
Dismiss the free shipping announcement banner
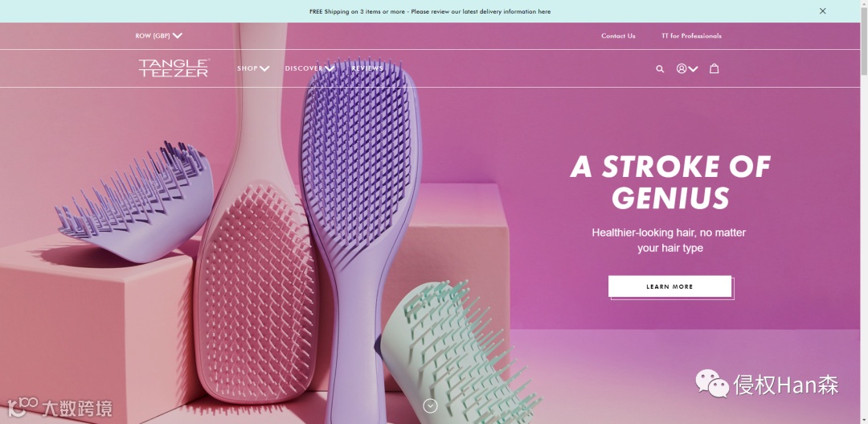click(823, 11)
